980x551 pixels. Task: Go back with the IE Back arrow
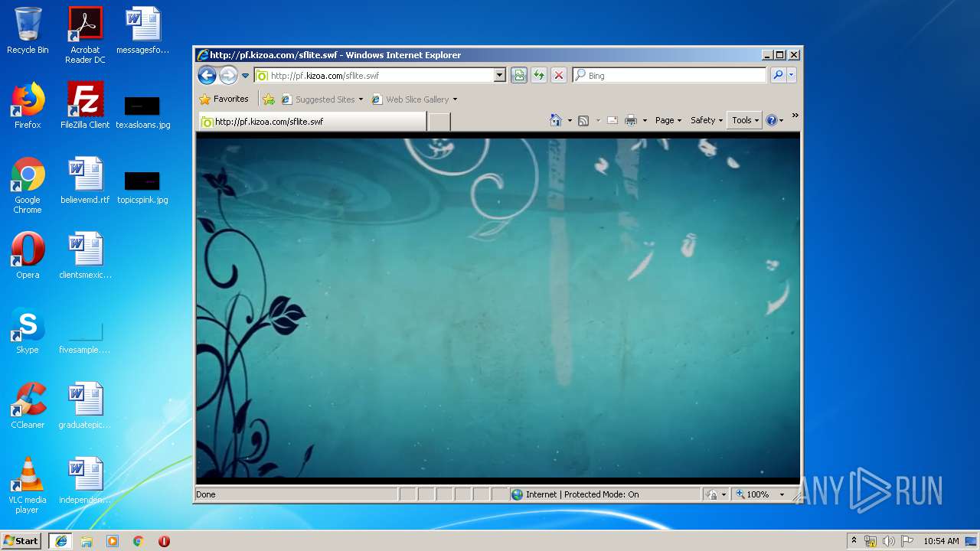pos(207,75)
